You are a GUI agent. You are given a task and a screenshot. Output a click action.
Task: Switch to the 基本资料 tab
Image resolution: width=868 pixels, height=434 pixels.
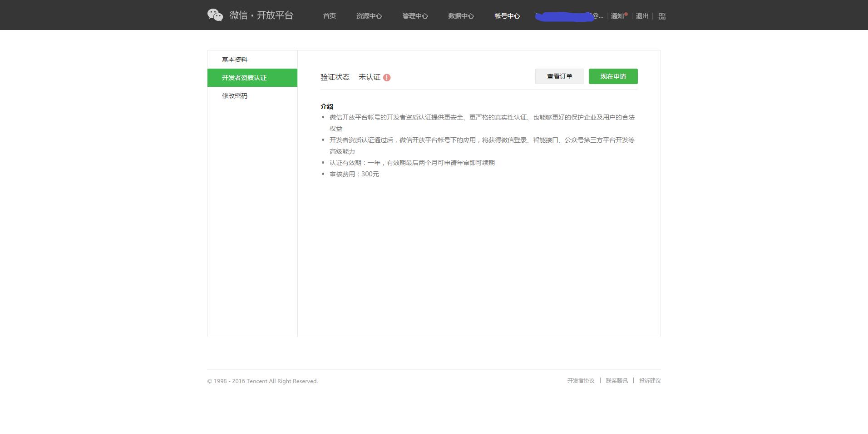234,59
